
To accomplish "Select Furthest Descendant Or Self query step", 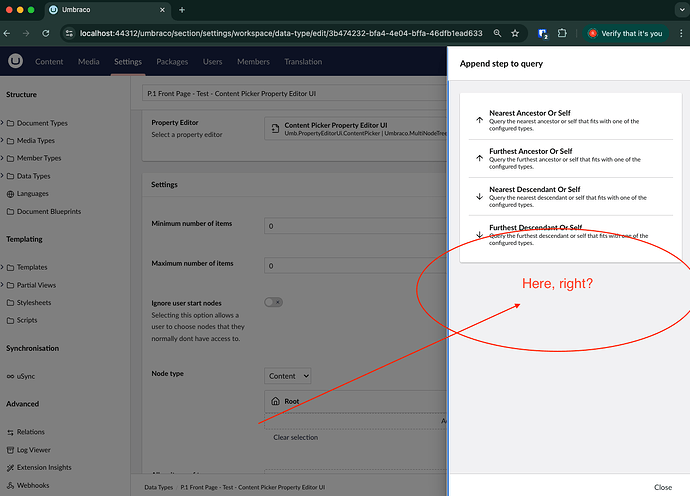I will pyautogui.click(x=571, y=235).
